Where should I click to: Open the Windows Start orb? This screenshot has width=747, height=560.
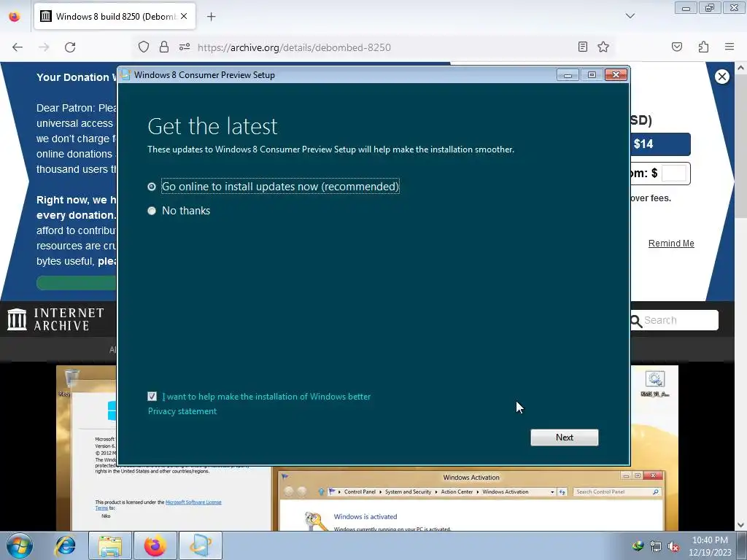click(19, 545)
